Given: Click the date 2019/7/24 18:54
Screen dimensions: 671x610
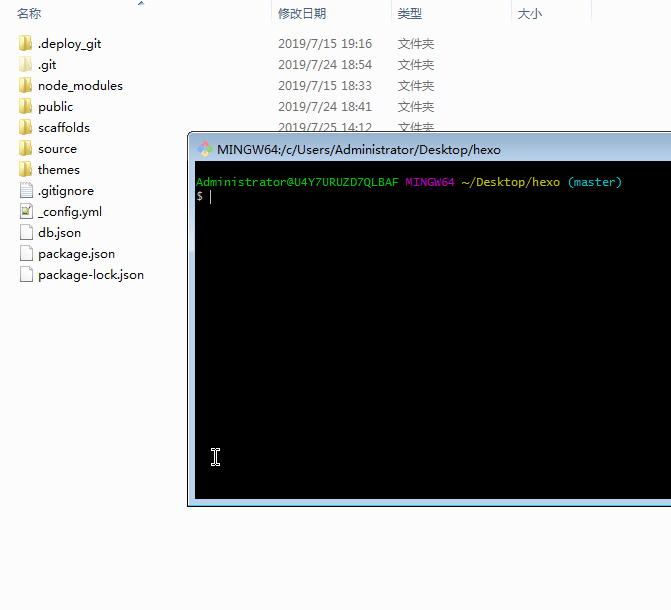Looking at the screenshot, I should [325, 65].
